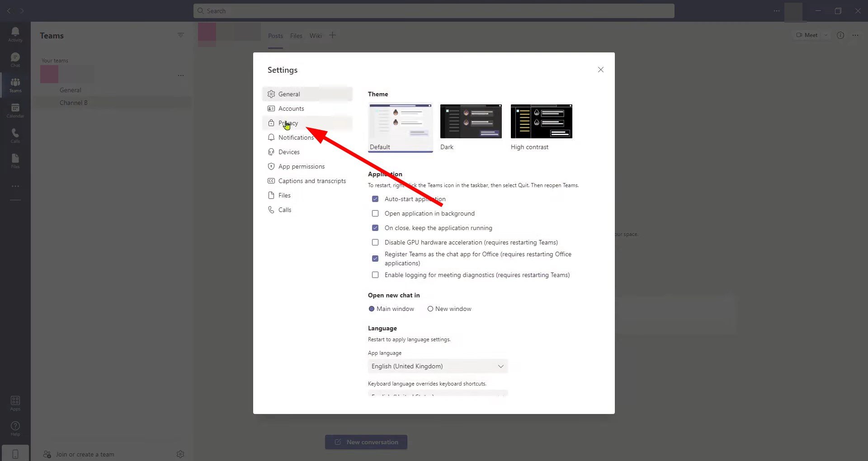Open the App permissions settings section
868x461 pixels.
click(x=307, y=166)
